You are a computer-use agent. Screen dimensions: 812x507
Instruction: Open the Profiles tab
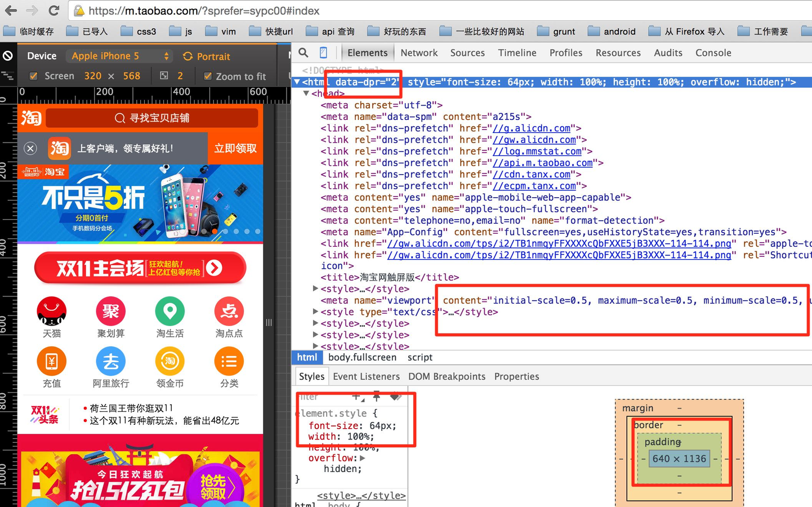click(566, 52)
